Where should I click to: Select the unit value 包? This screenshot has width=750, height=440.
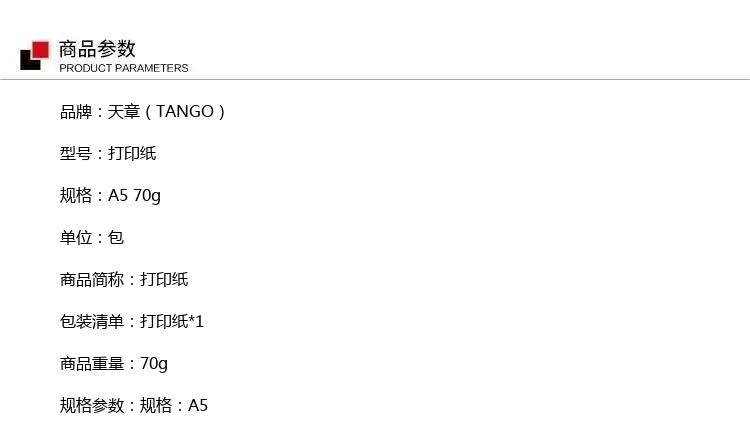pos(116,238)
